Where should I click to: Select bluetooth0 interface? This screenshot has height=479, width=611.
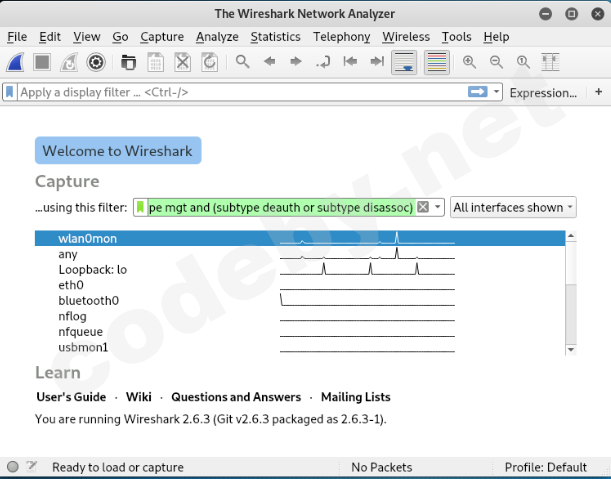coord(300,301)
